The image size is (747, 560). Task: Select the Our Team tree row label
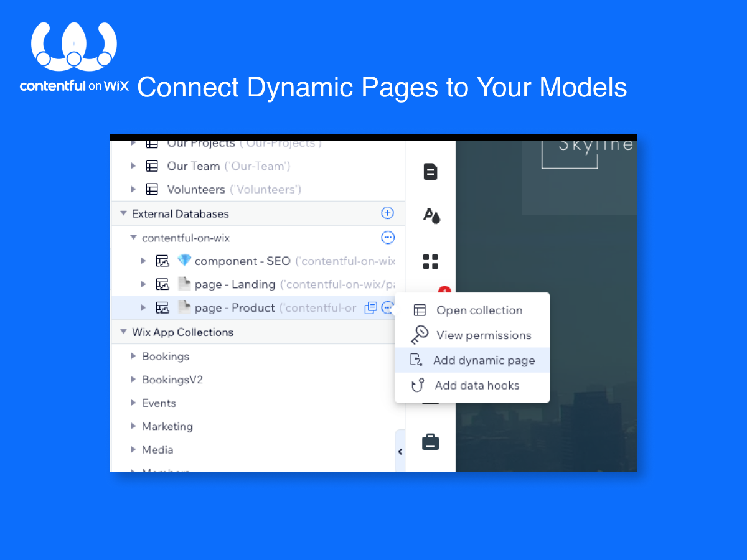[194, 166]
